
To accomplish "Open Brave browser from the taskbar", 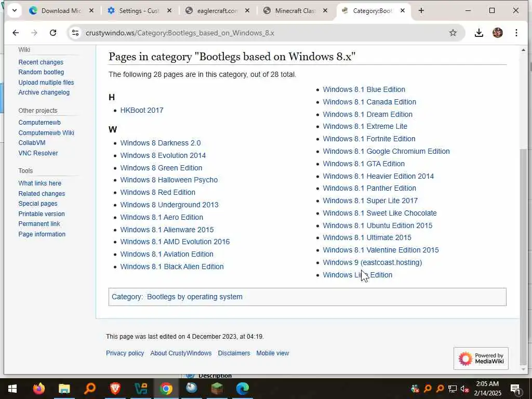I will click(x=115, y=389).
